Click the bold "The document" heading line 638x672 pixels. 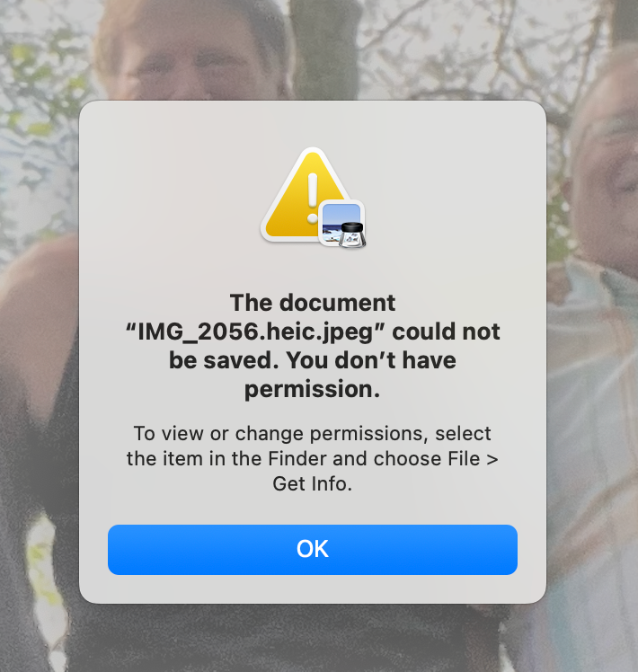click(x=313, y=303)
